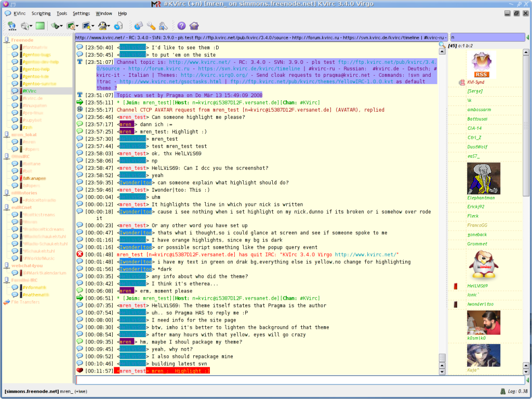Click the lag meter icon in status bar
532x399 pixels.
point(503,391)
